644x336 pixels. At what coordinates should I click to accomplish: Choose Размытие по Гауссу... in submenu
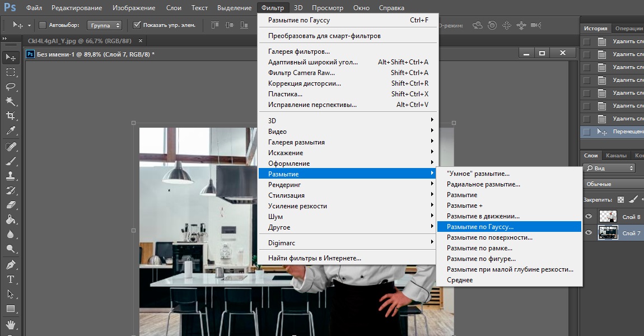tap(480, 227)
